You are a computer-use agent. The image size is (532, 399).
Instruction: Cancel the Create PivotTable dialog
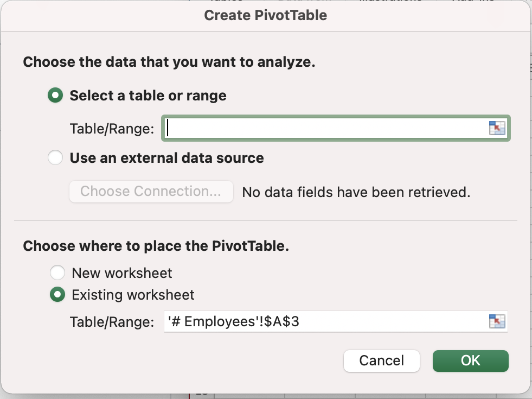tap(382, 361)
